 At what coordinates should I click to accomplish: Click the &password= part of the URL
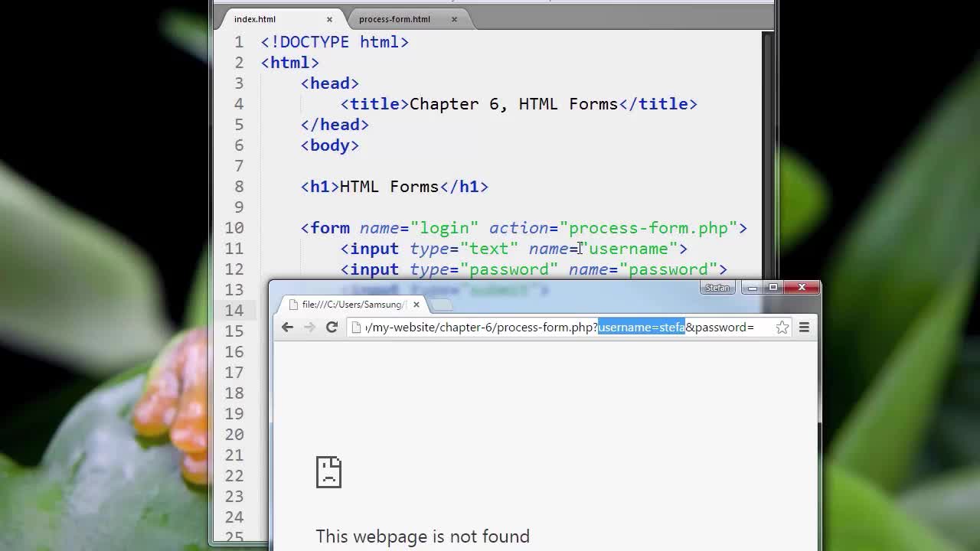tap(720, 328)
